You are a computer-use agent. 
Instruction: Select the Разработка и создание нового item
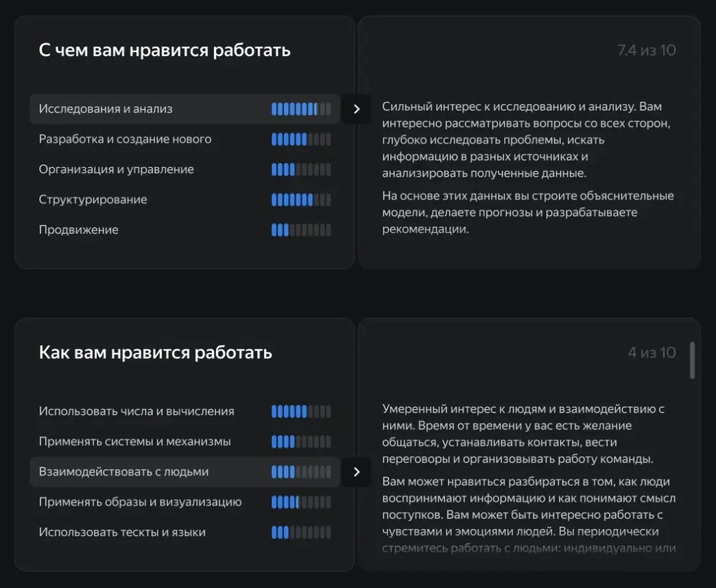(125, 139)
